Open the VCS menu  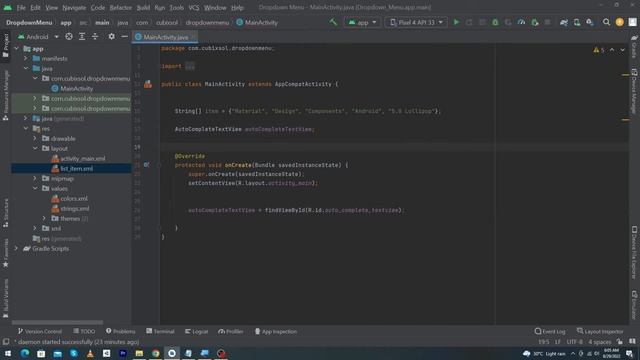(194, 7)
